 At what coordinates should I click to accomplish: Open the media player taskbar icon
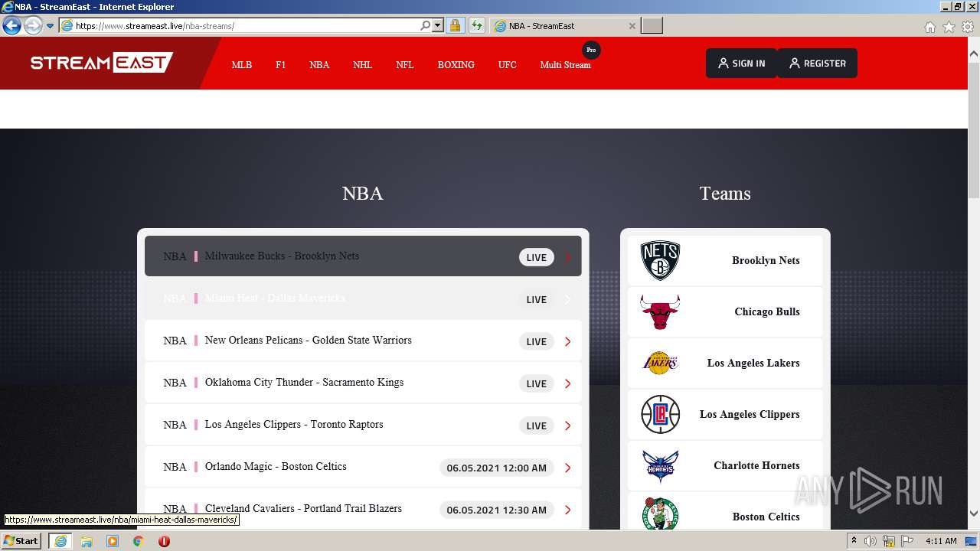(113, 541)
